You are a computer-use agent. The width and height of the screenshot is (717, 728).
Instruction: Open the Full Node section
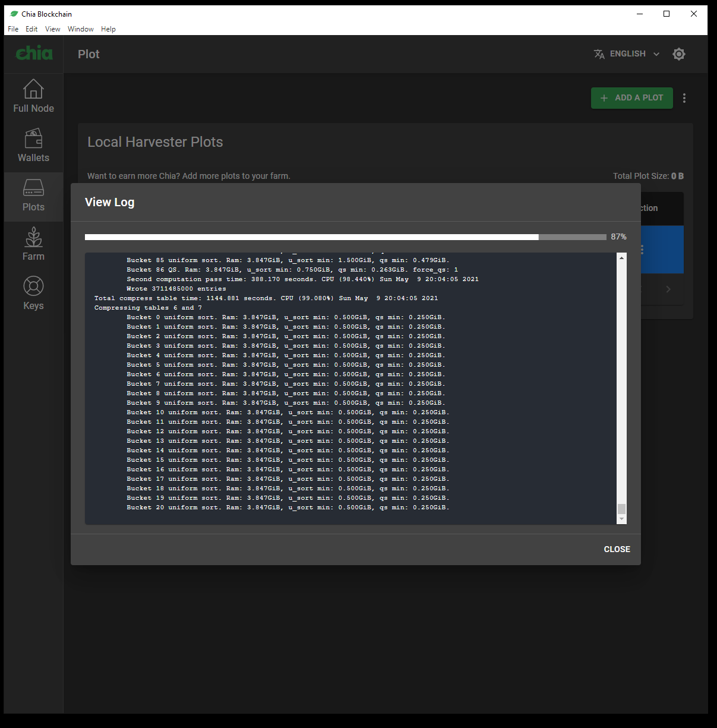(33, 95)
